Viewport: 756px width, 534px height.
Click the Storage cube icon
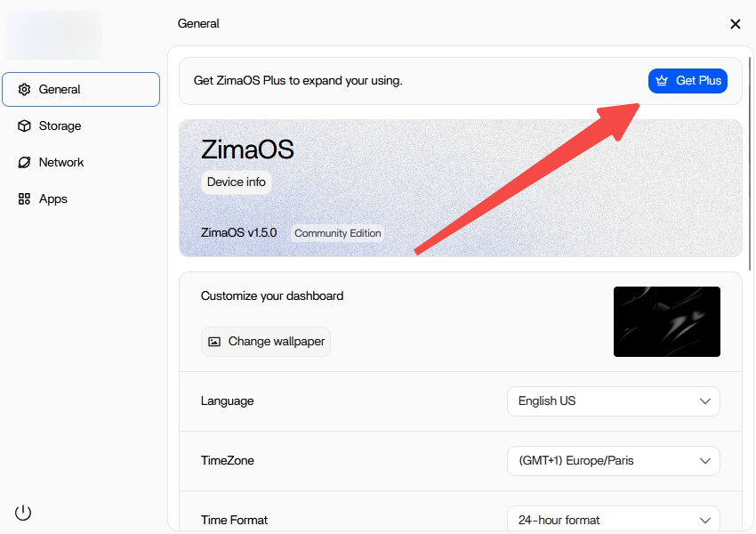point(24,126)
